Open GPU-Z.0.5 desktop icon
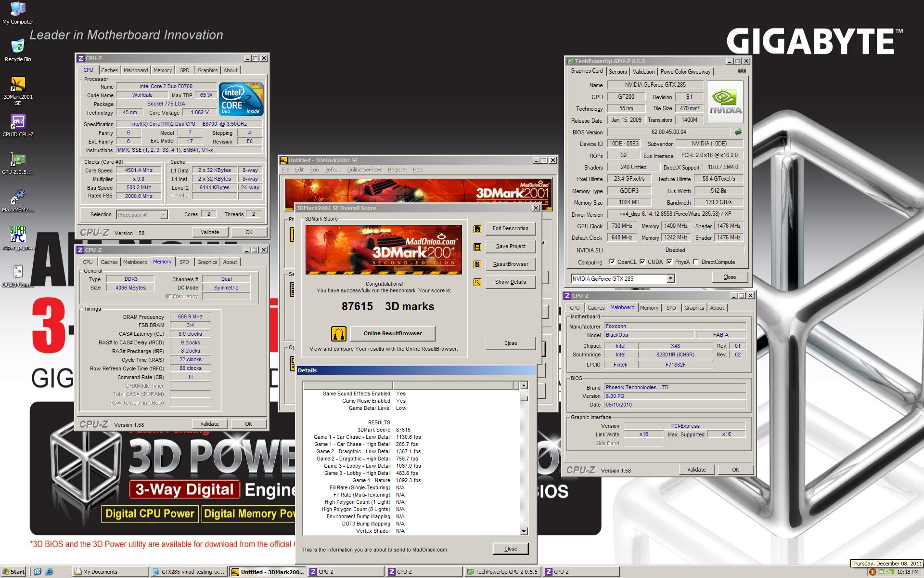This screenshot has height=578, width=924. pyautogui.click(x=18, y=163)
